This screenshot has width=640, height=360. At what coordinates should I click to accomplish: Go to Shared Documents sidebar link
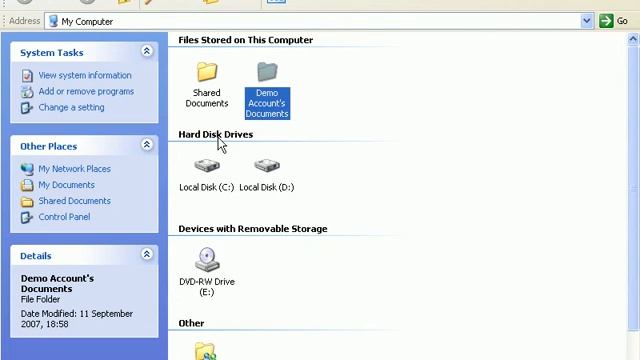[74, 201]
